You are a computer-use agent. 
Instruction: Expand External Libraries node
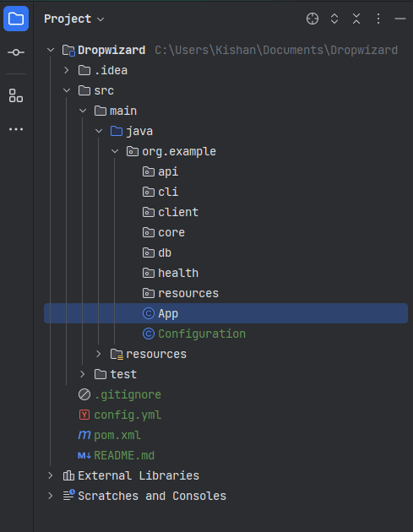click(x=50, y=475)
